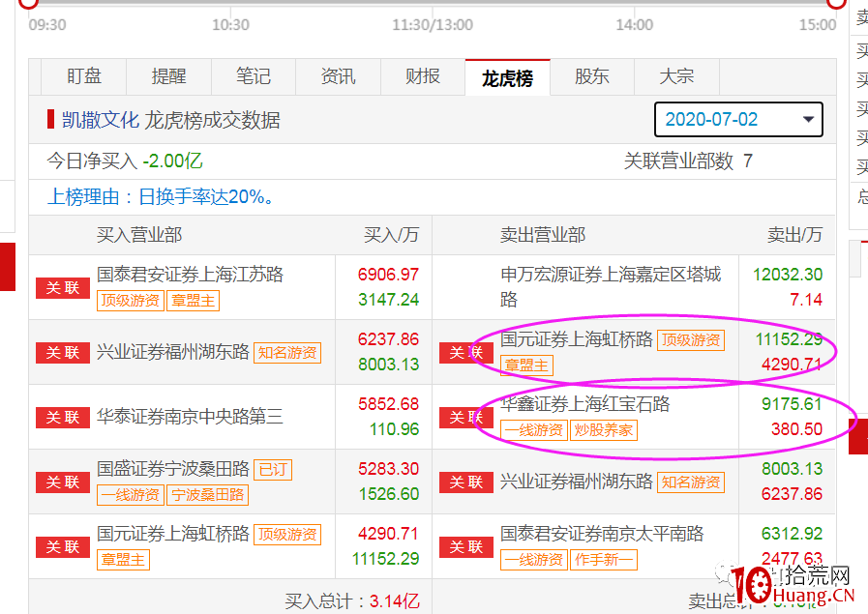This screenshot has width=868, height=614.
Task: Click the 关联 badge beside 国泰君安证券上海江苏路
Action: point(62,287)
